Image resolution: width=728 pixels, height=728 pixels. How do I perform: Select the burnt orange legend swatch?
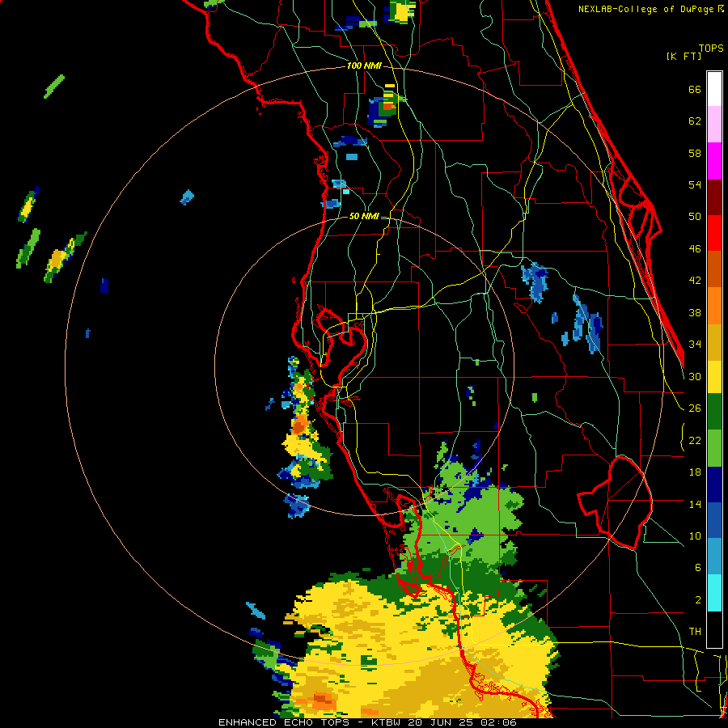714,269
